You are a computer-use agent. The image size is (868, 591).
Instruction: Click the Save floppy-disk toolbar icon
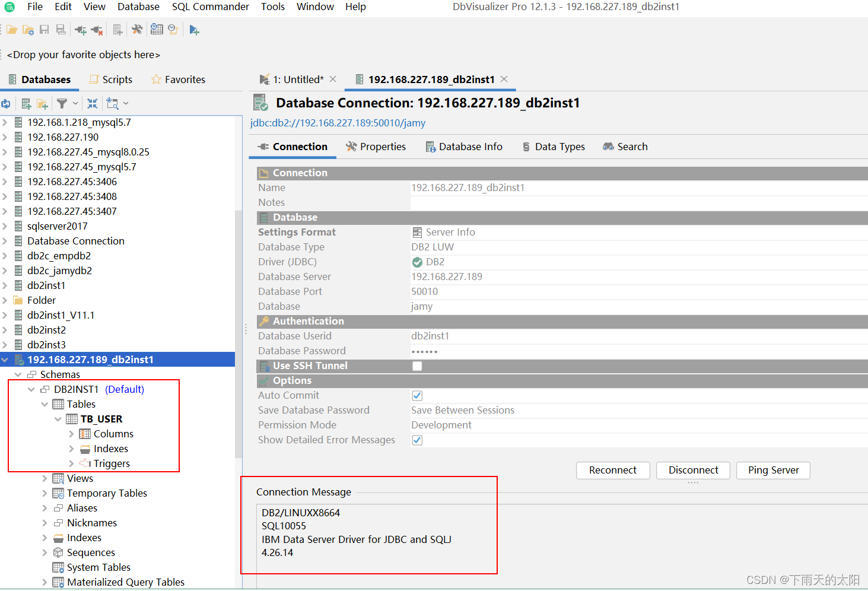[44, 30]
